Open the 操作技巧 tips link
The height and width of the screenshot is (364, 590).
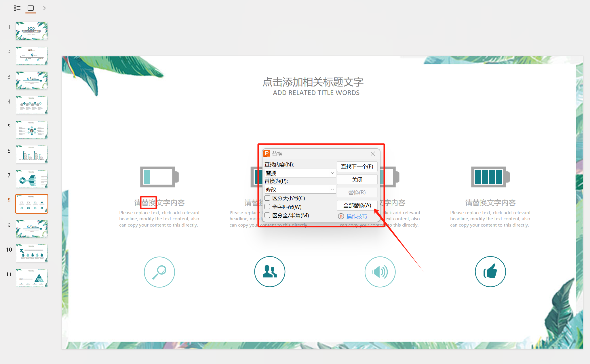357,216
